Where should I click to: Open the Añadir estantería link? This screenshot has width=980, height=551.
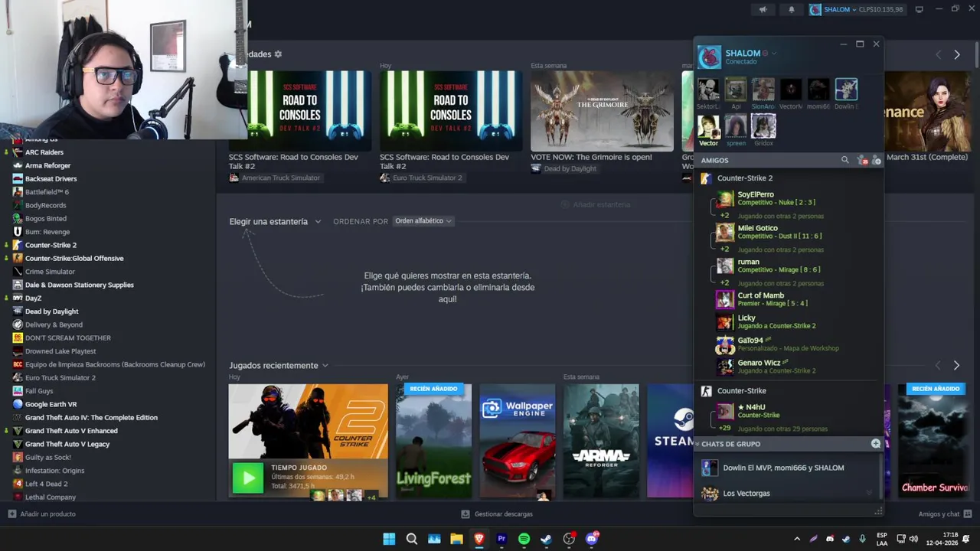click(596, 204)
